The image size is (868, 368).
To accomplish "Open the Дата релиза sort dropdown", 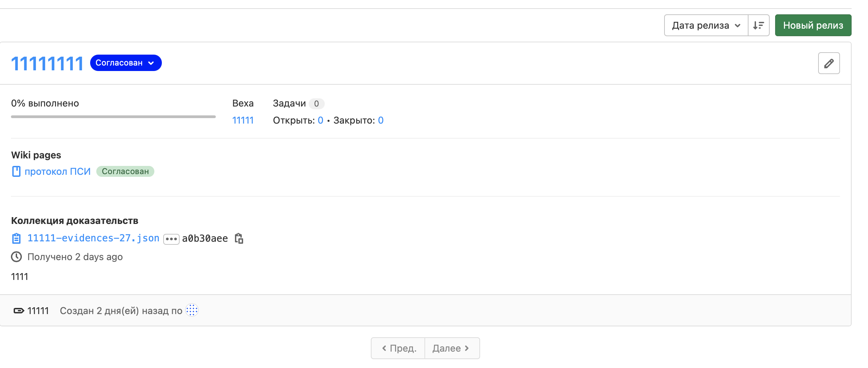I will coord(706,25).
